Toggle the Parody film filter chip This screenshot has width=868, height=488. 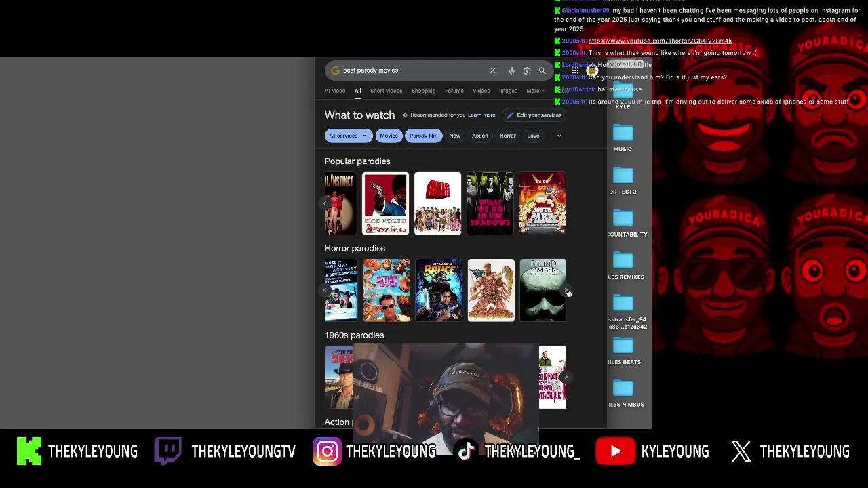tap(423, 136)
